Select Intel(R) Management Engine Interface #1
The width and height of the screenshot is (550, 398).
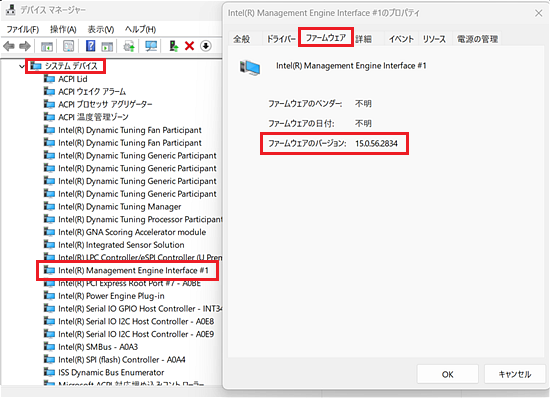(133, 270)
